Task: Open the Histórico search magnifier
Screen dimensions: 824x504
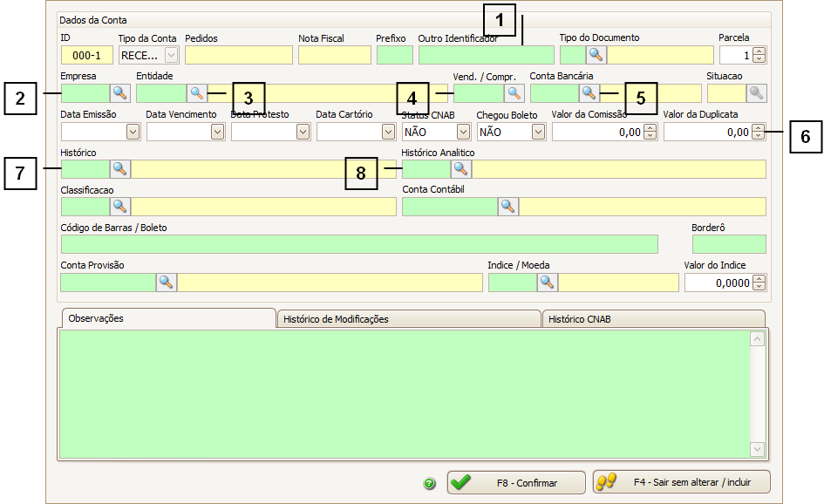Action: pos(119,169)
